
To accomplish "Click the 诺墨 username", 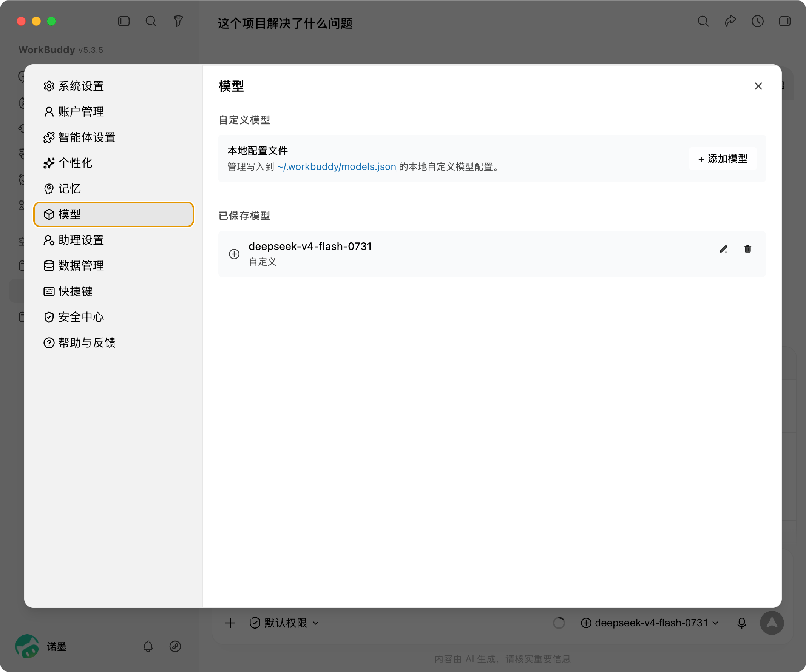I will click(x=57, y=647).
